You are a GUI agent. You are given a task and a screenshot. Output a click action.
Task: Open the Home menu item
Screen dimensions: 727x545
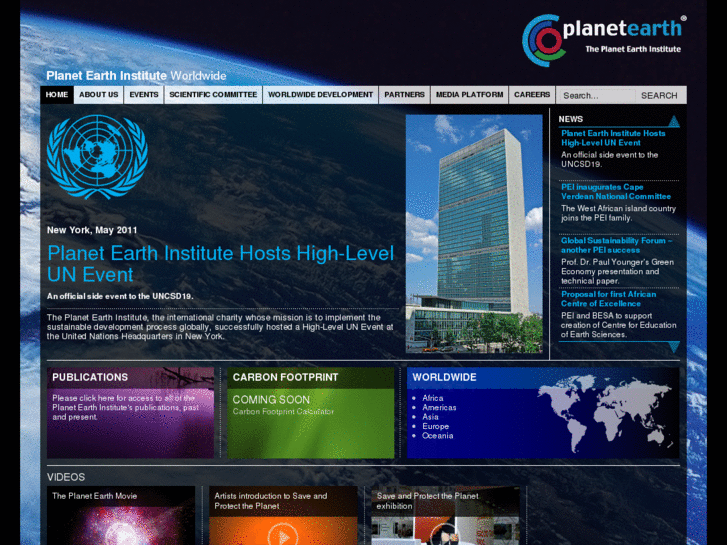pyautogui.click(x=57, y=95)
